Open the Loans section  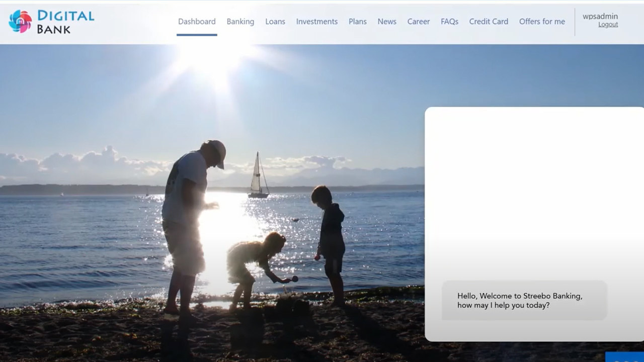275,22
